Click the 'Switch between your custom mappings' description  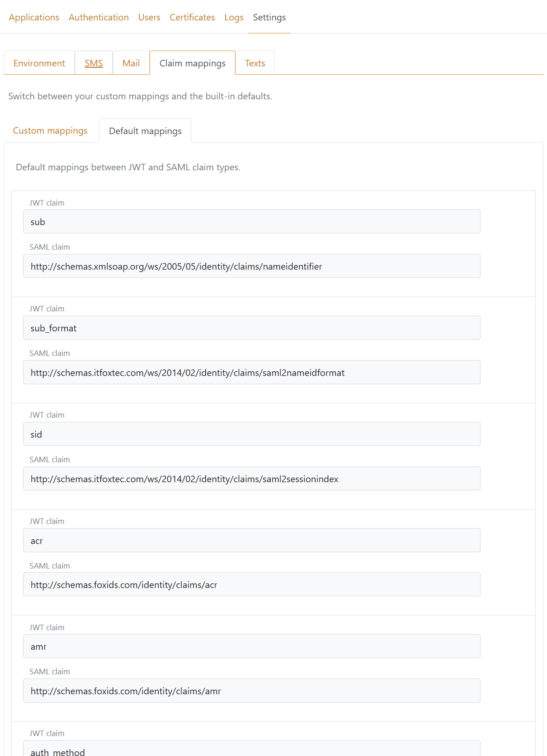(140, 96)
